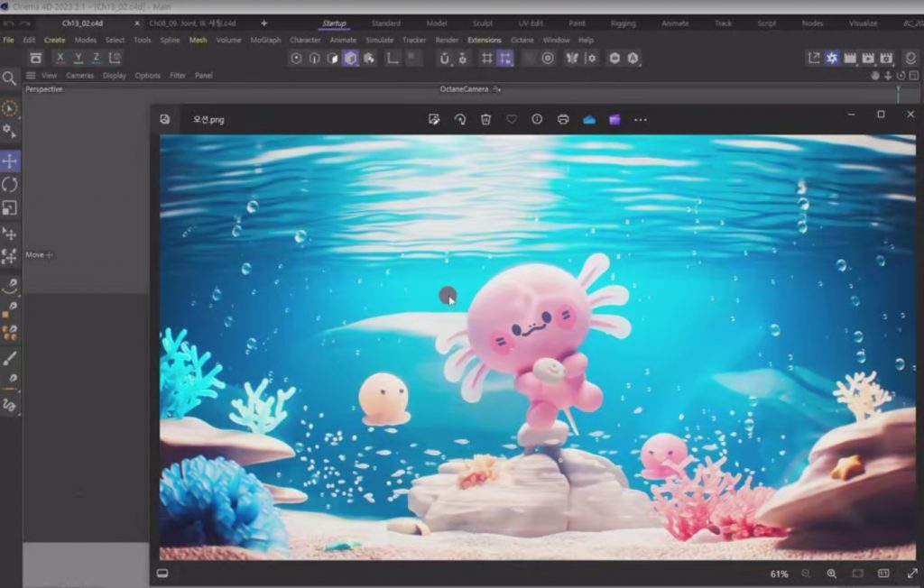Open the viewport Filter menu
This screenshot has width=924, height=588.
[x=178, y=76]
